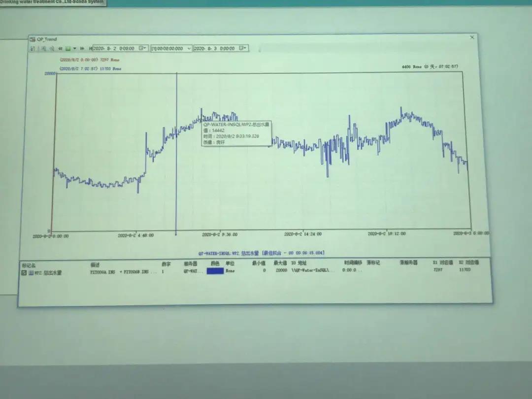Click the y-axis max label 20000
This screenshot has width=532, height=399.
[50, 73]
